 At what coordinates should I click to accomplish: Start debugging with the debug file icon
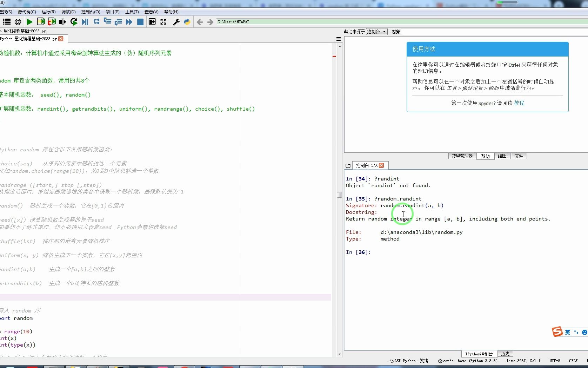click(85, 22)
